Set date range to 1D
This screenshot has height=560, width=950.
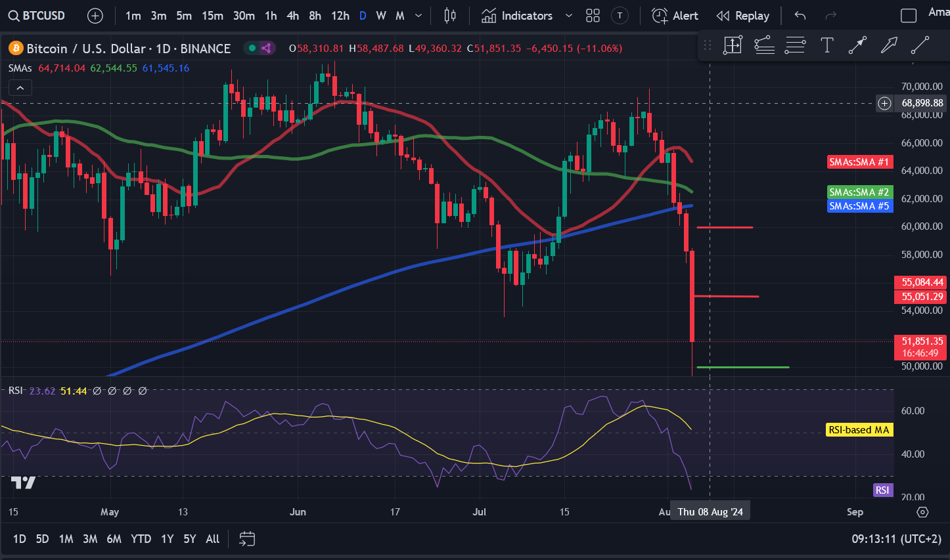click(20, 539)
